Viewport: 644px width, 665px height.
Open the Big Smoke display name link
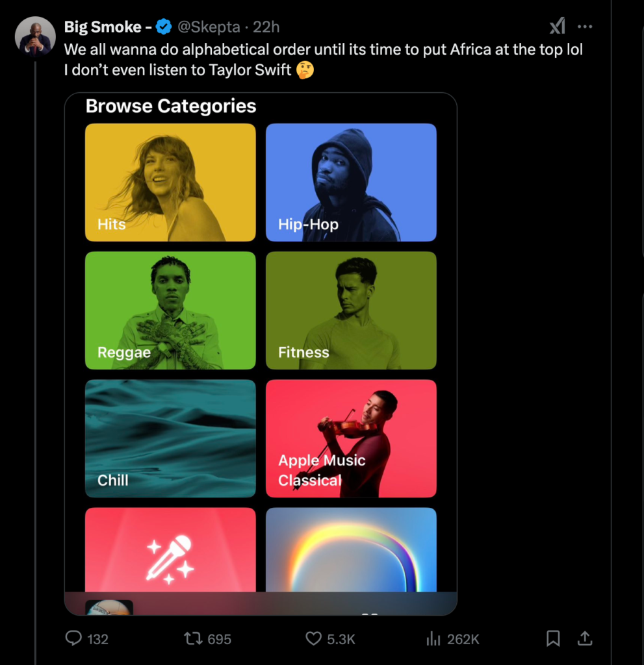pyautogui.click(x=103, y=27)
